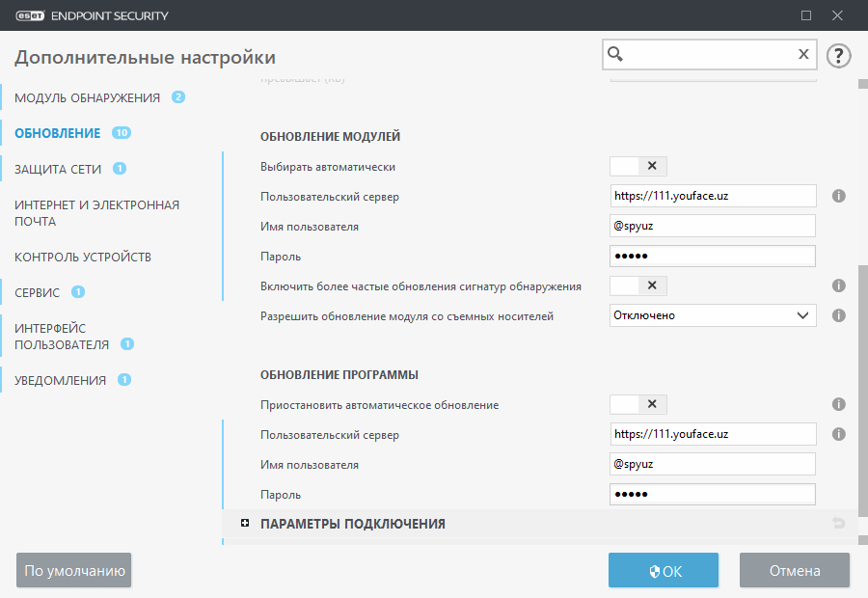The image size is (868, 598).
Task: Go to Интерфейс пользователя settings
Action: point(62,337)
